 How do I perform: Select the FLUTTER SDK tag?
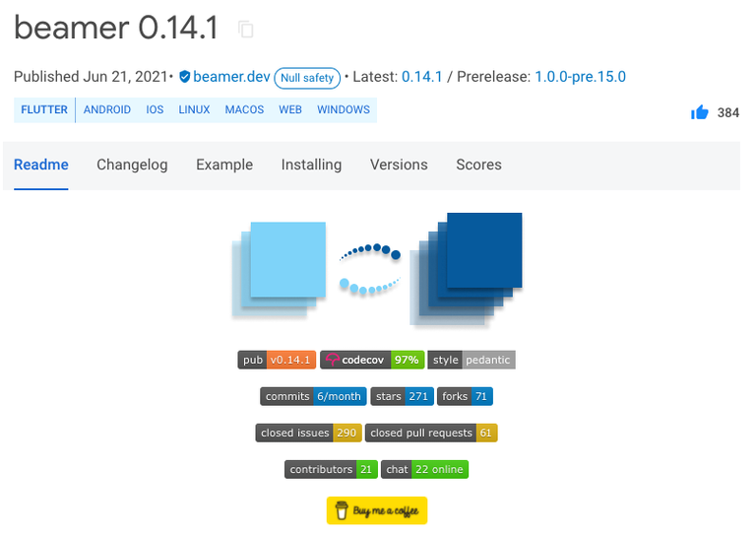(44, 110)
